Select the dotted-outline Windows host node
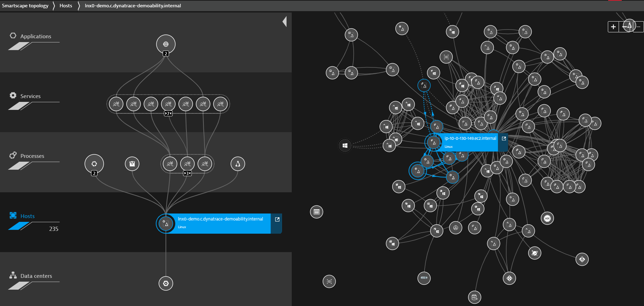Screen dimensions: 644x306 tap(345, 145)
